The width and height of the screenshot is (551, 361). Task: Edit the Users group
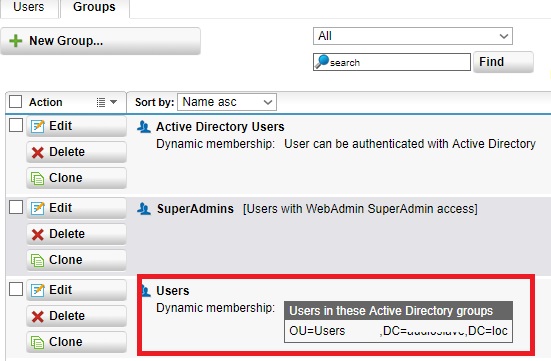click(76, 290)
